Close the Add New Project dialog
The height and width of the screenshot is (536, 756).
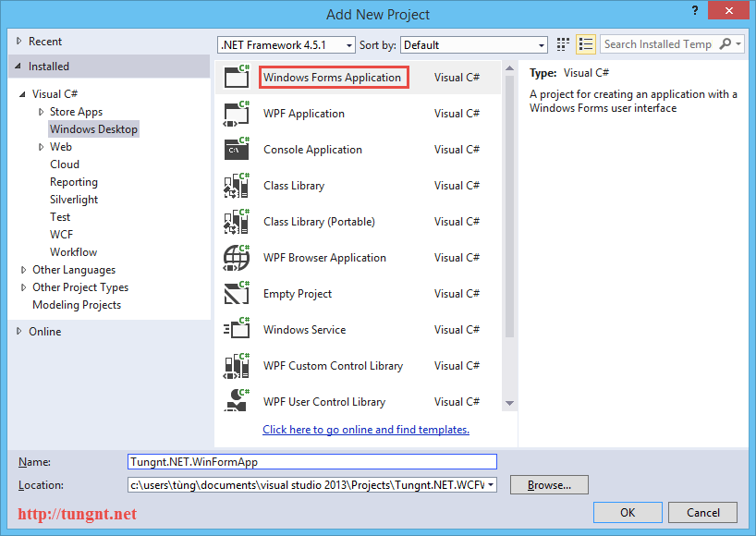728,10
